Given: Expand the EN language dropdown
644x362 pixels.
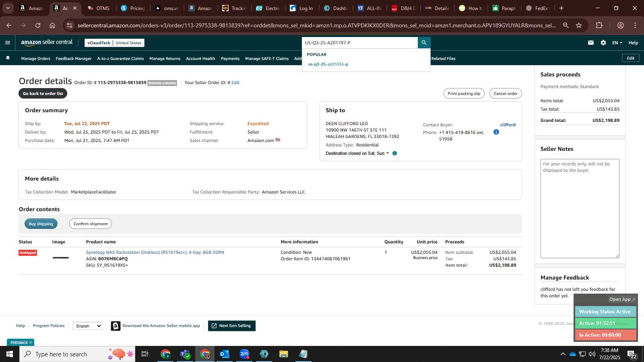Looking at the screenshot, I should pos(617,43).
